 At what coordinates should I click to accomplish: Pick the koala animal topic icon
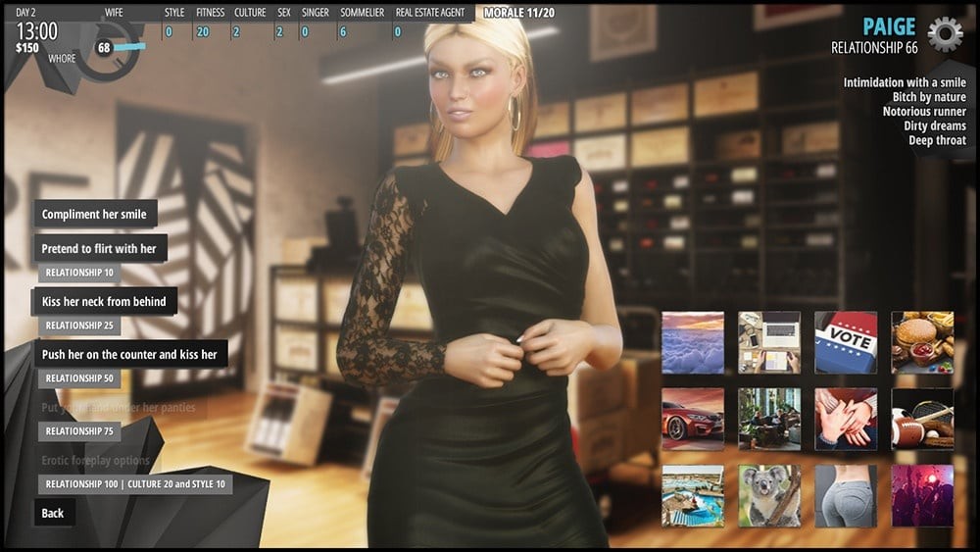coord(769,495)
